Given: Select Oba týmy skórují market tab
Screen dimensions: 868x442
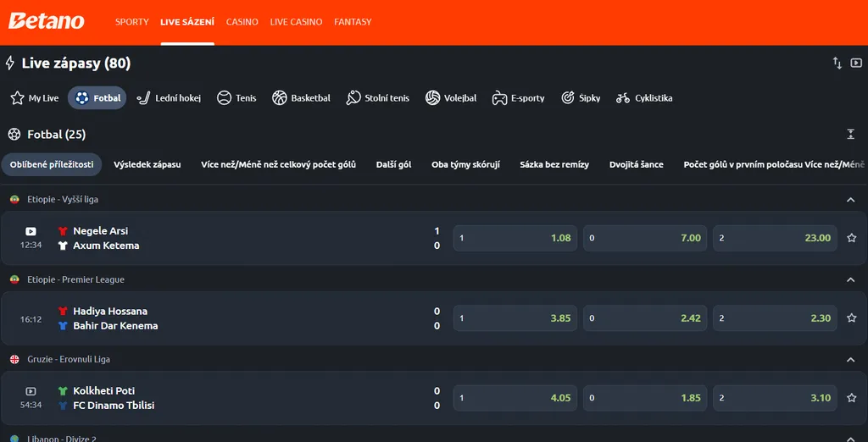Looking at the screenshot, I should coord(465,164).
